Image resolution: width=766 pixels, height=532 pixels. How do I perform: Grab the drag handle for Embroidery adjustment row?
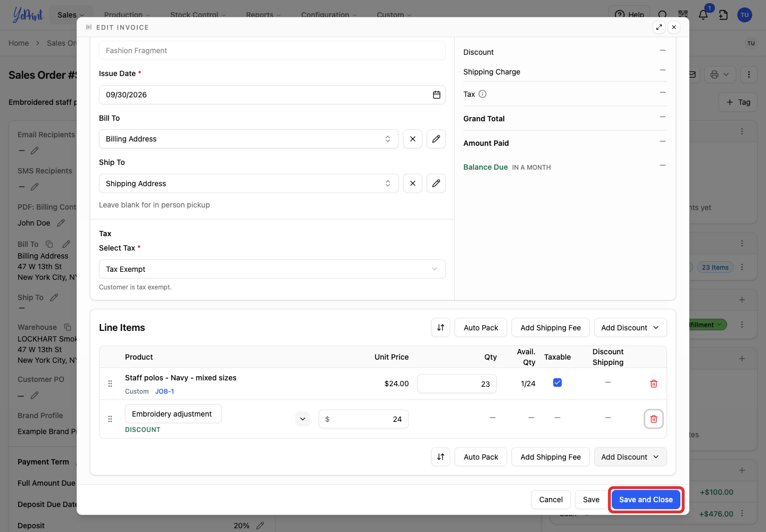coord(110,419)
